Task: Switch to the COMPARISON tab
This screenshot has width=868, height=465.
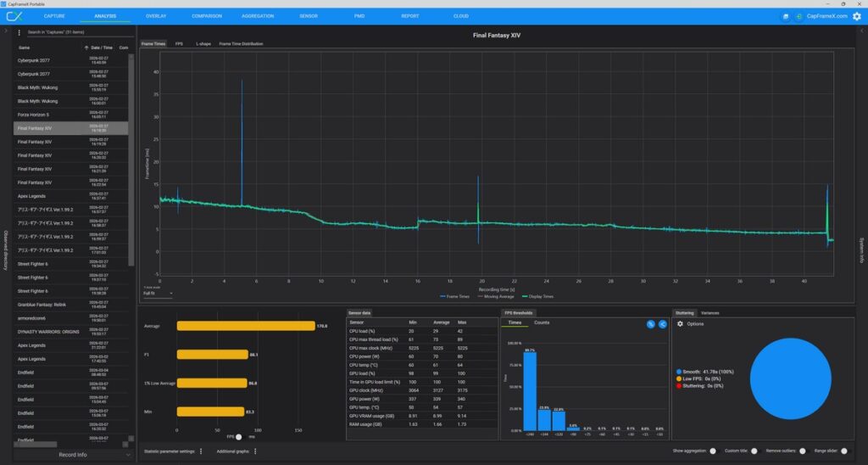Action: pyautogui.click(x=207, y=16)
